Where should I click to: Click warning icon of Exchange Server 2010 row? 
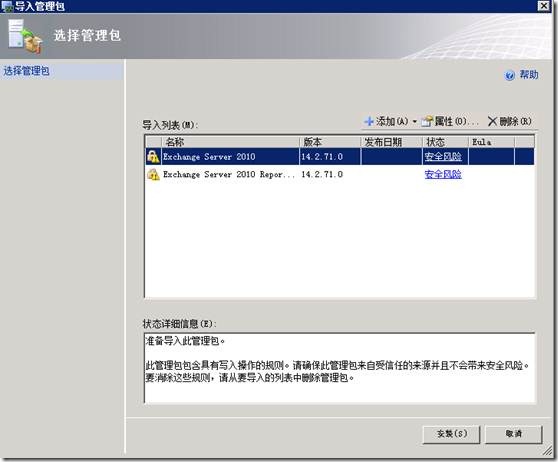coord(153,157)
